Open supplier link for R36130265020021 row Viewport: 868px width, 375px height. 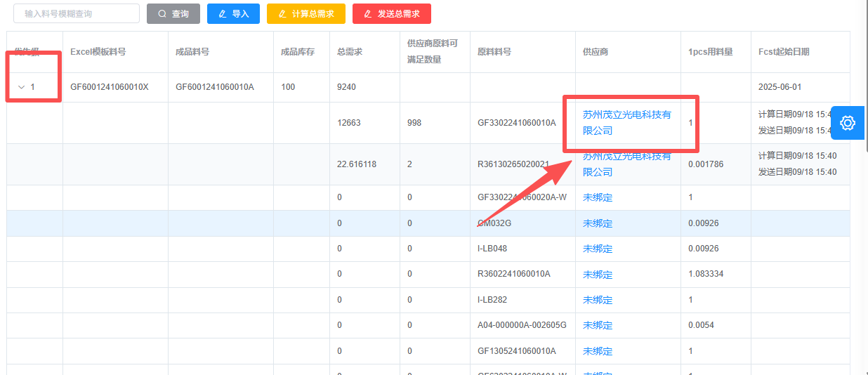626,164
